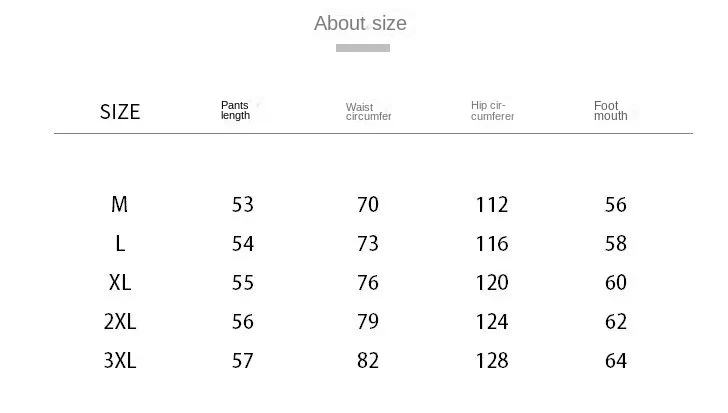The width and height of the screenshot is (728, 413).
Task: Click the 3XL pants length value 57
Action: point(243,361)
